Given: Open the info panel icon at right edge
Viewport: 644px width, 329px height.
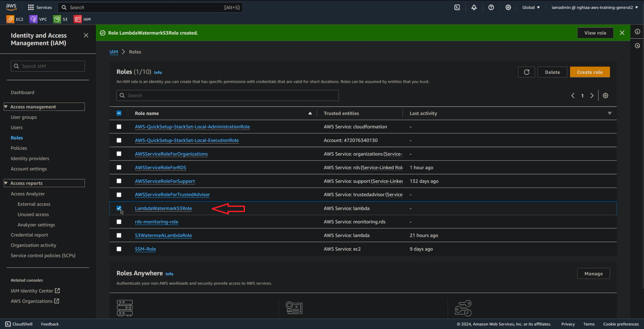Looking at the screenshot, I should coord(637,32).
